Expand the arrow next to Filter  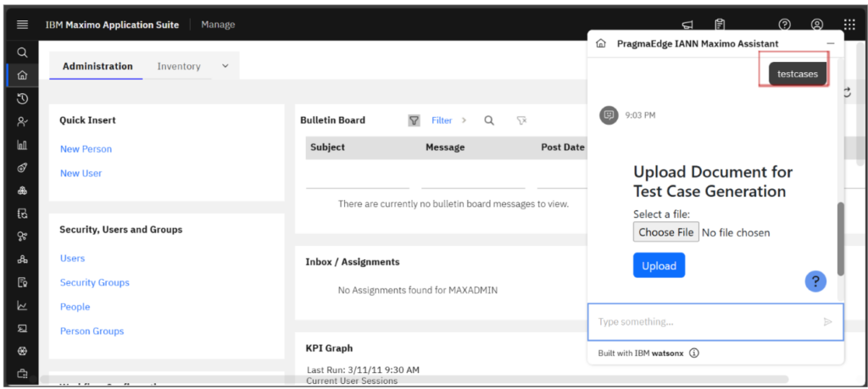464,120
